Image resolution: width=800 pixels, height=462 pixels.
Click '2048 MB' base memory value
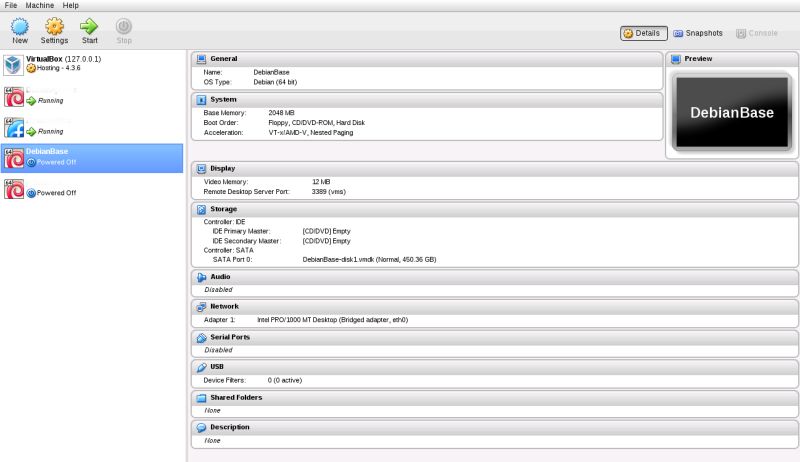[281, 113]
